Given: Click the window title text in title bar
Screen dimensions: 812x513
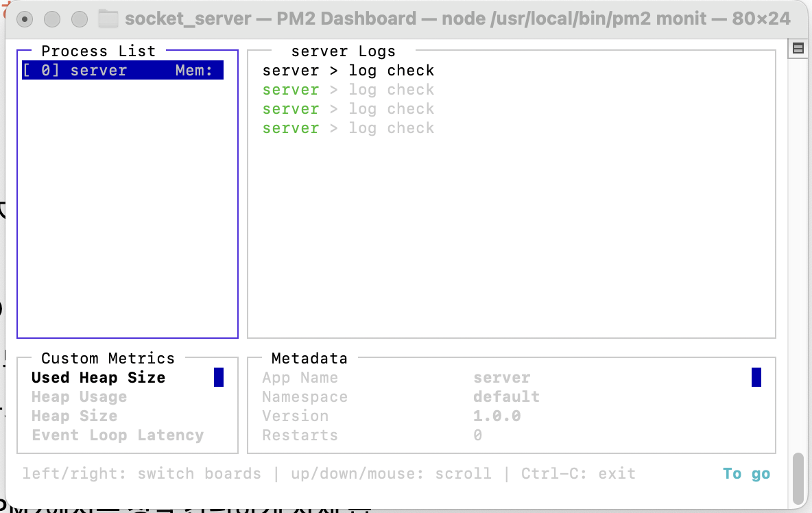Looking at the screenshot, I should 458,19.
